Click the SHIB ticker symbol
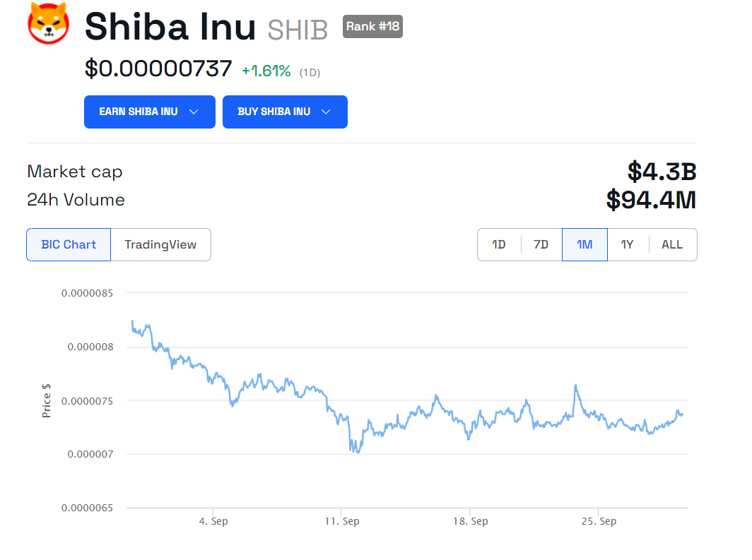 [298, 30]
